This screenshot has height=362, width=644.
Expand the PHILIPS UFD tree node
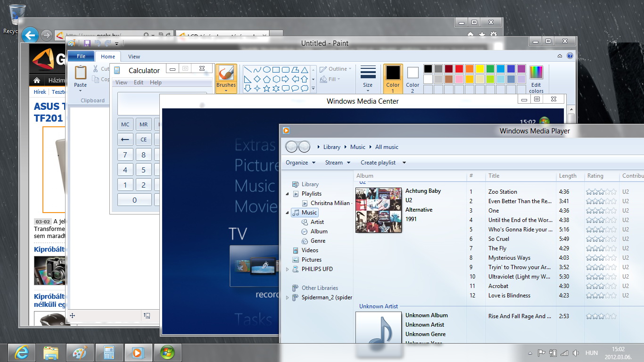[288, 269]
